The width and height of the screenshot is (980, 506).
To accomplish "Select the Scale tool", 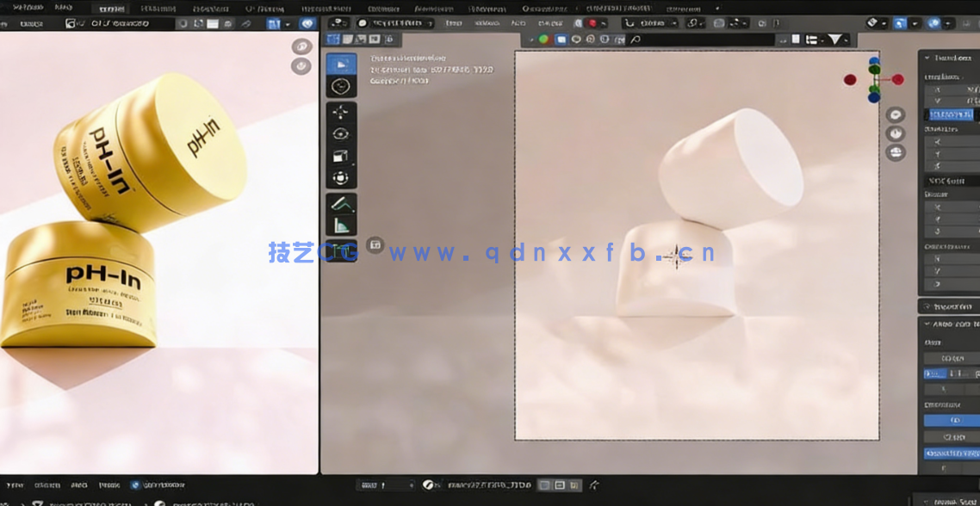I will tap(340, 154).
